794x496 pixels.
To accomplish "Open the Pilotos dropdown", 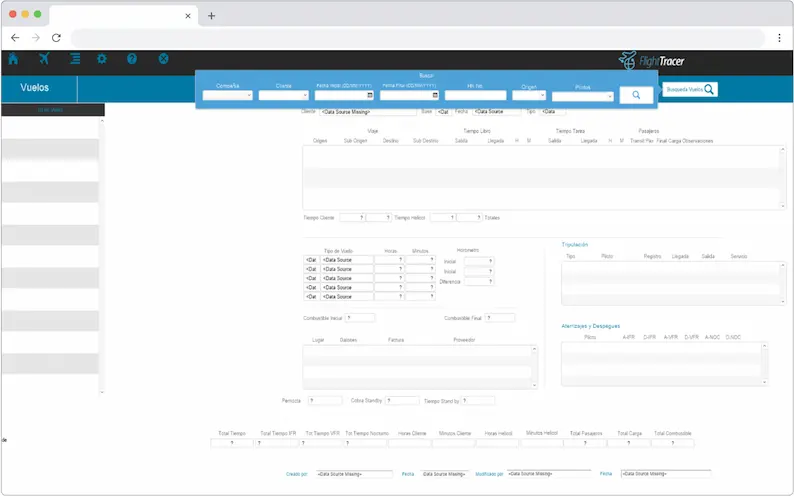I will [x=582, y=97].
